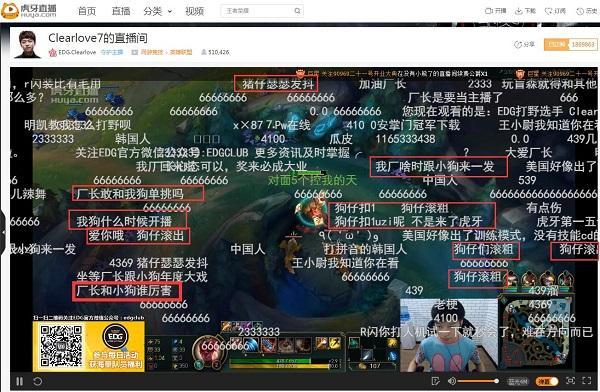Viewport: 600px width, 392px height.
Task: Mute the player volume speaker icon
Action: point(452,381)
